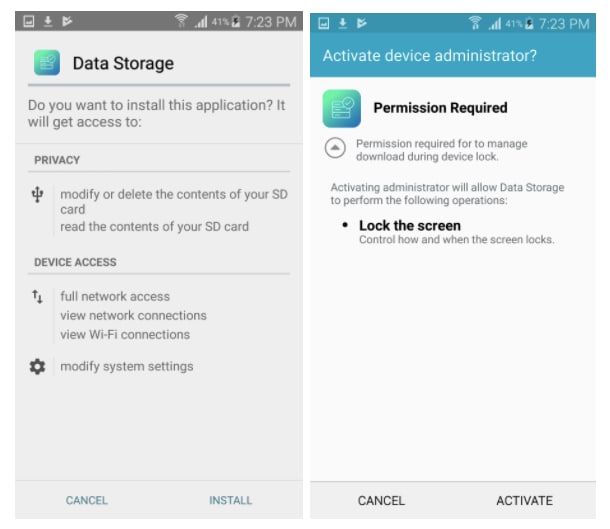Tap the 'Activate device administrator?' header
The width and height of the screenshot is (610, 529).
(430, 56)
